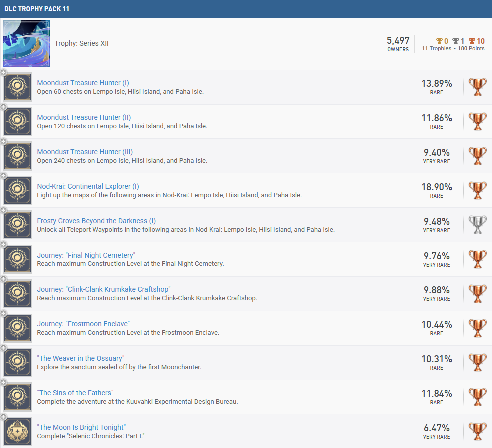Click bronze trophy cup for "The Sins of the Fathers"
Screen dimensions: 492x448
(477, 397)
